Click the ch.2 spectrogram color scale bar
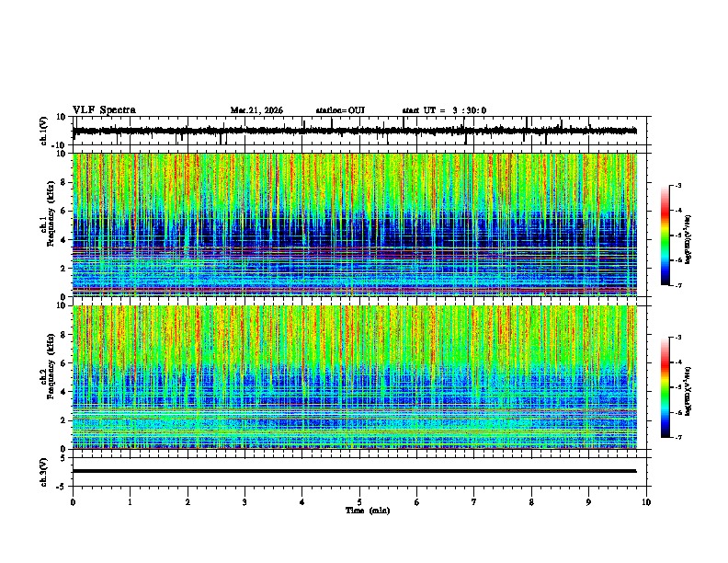The width and height of the screenshot is (728, 563). click(665, 387)
